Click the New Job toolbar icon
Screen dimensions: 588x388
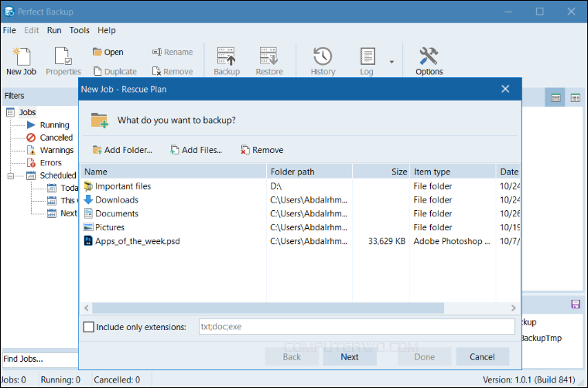pyautogui.click(x=21, y=61)
